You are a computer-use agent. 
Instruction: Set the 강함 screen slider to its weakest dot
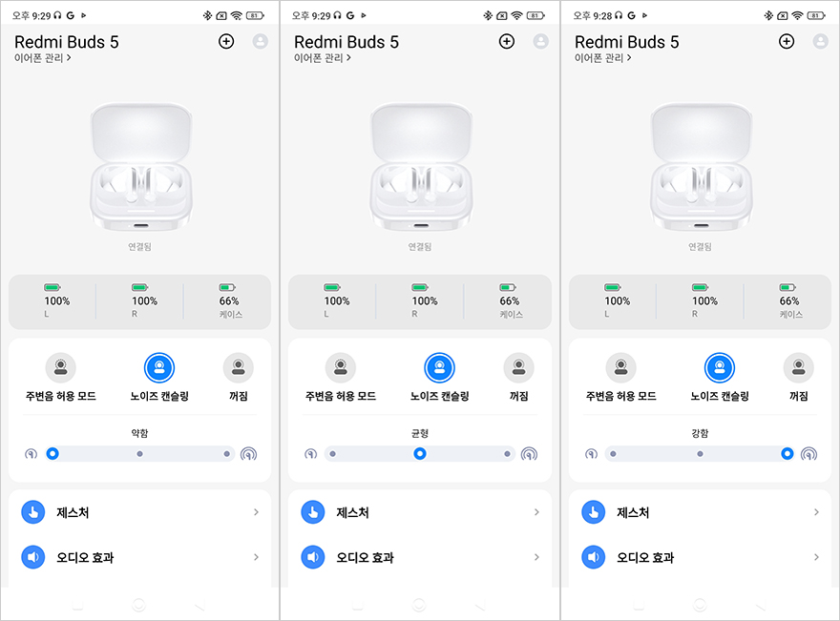click(613, 454)
